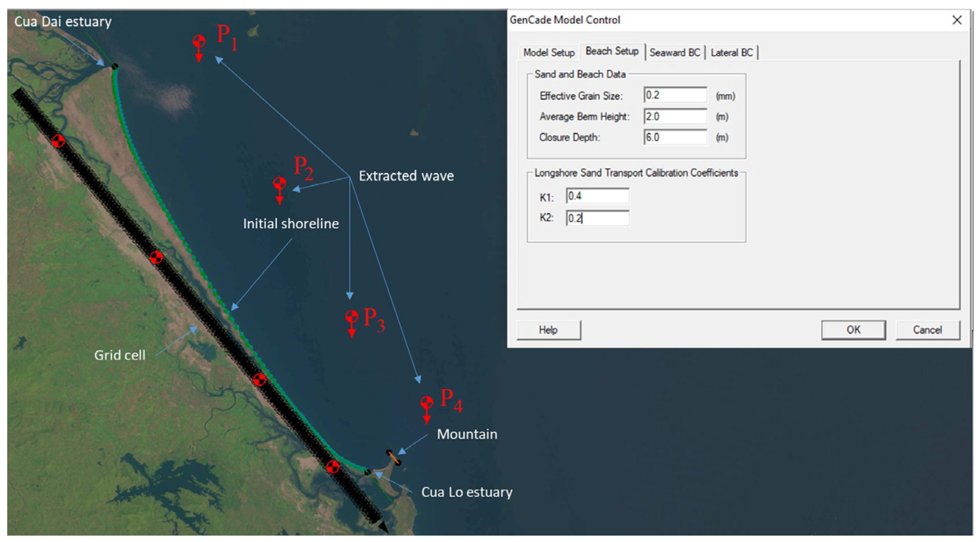Image resolution: width=980 pixels, height=542 pixels.
Task: Click the K2 coefficient field
Action: click(597, 218)
